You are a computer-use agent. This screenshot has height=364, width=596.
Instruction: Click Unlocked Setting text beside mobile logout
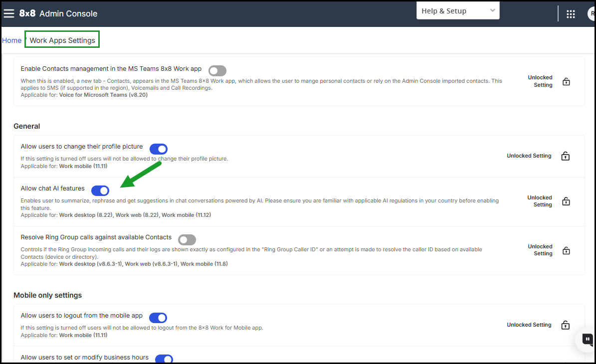pyautogui.click(x=529, y=325)
